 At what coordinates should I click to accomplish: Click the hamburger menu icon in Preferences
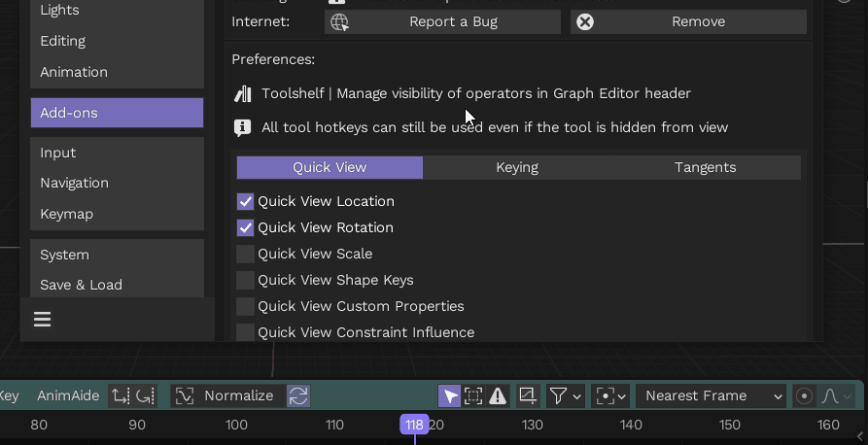[x=42, y=320]
